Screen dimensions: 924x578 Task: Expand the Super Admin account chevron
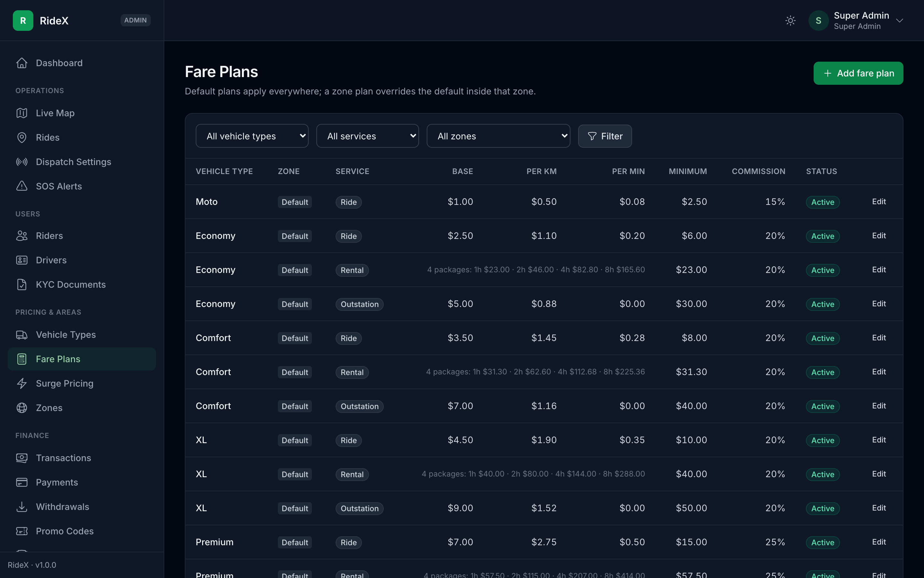click(x=900, y=21)
